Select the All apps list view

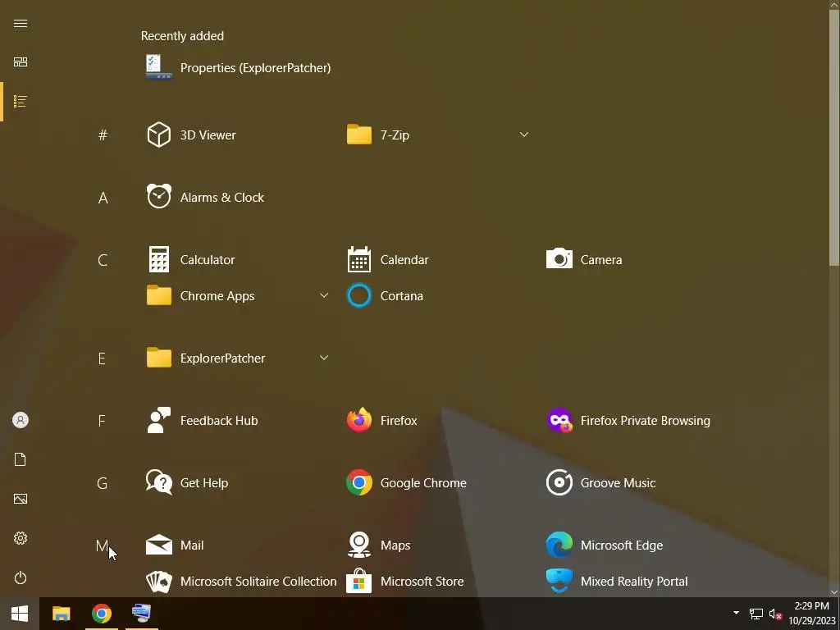21,101
